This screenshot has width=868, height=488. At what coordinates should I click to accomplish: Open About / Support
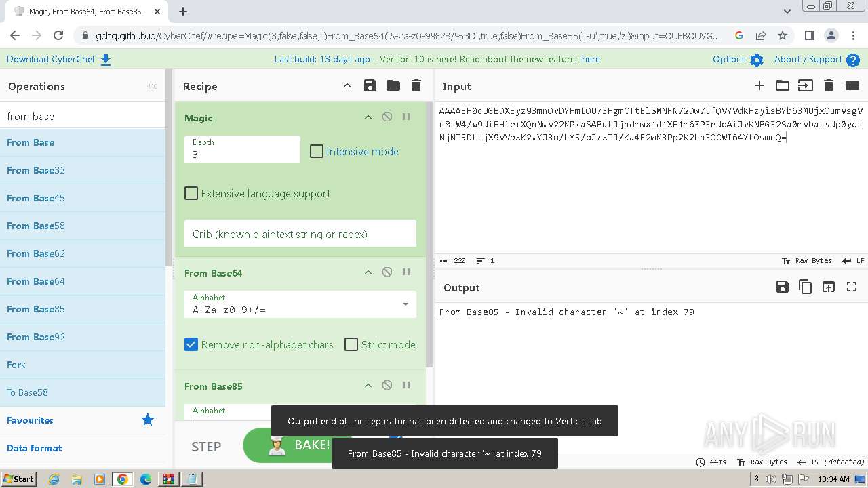(816, 59)
